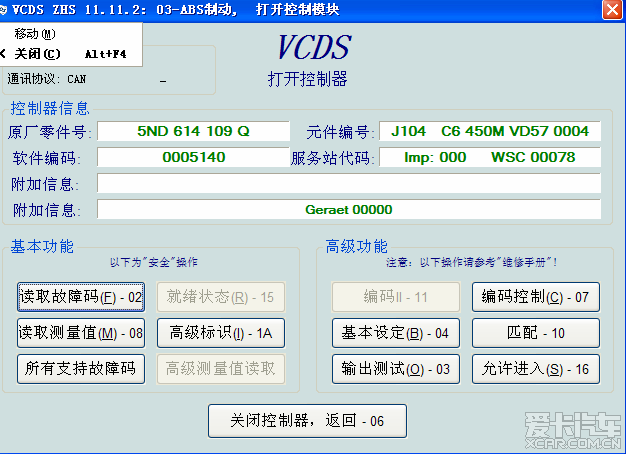Click the 服务站代码 label
The image size is (626, 454).
click(x=333, y=158)
